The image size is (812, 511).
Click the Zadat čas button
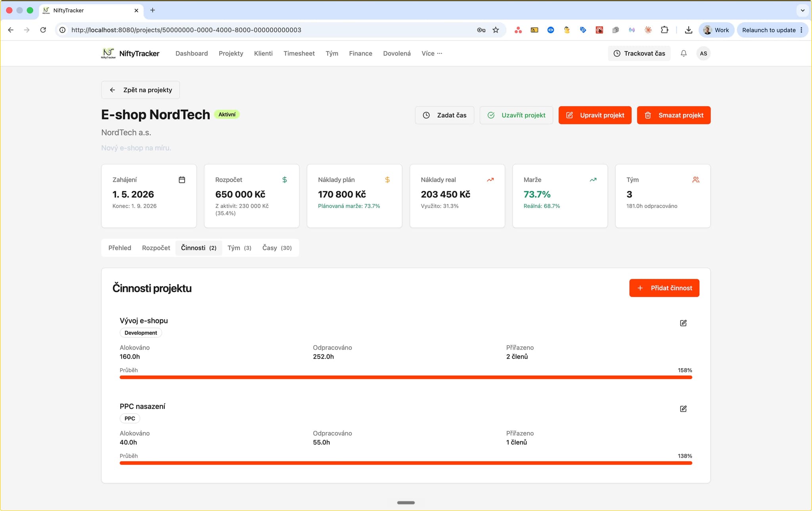(x=444, y=115)
